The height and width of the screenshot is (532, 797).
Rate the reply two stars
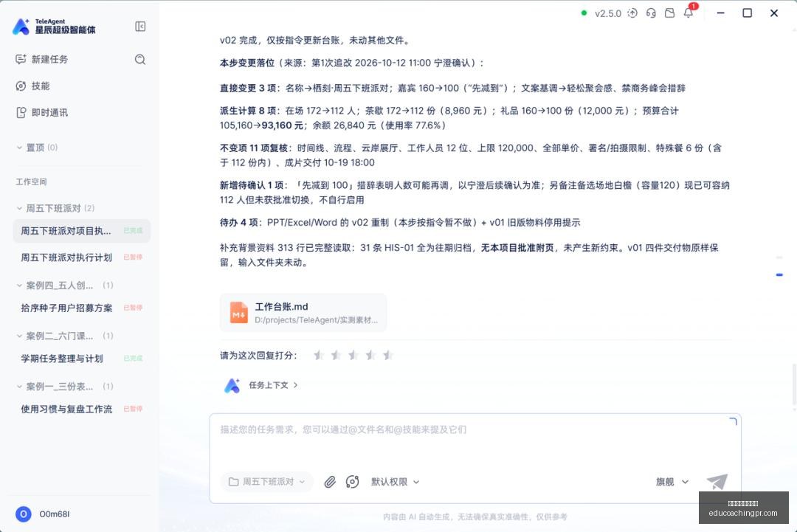(336, 355)
